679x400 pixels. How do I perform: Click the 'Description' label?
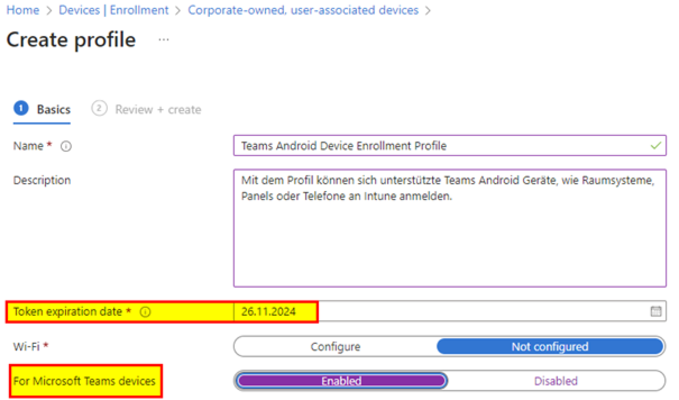pyautogui.click(x=42, y=180)
